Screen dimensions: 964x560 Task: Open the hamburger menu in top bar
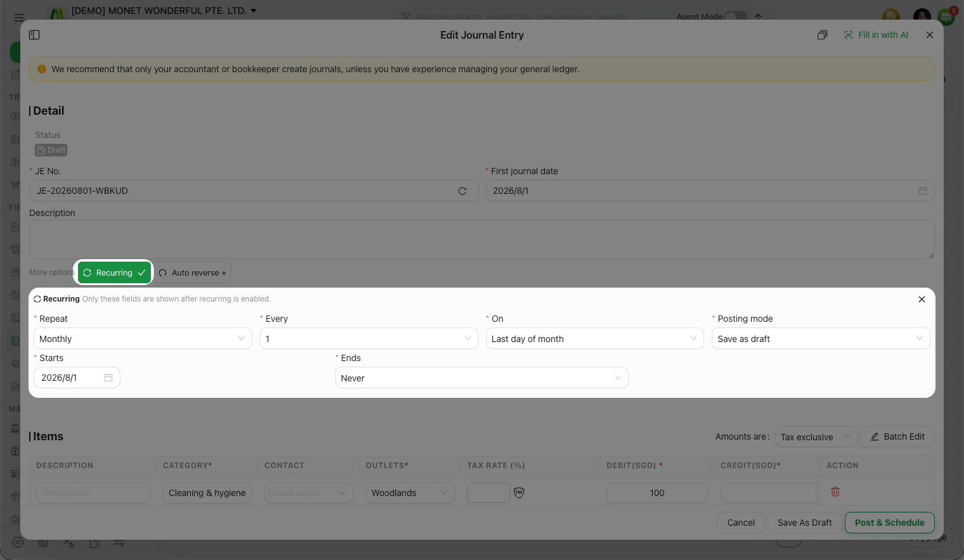[x=19, y=18]
